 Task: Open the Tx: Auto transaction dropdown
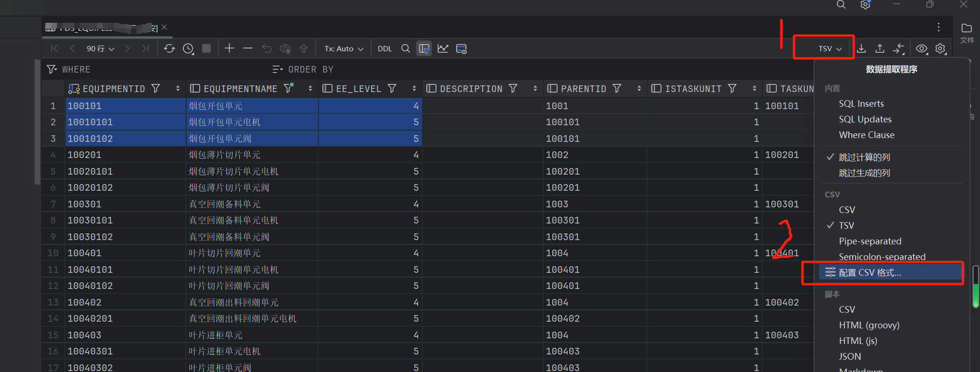[x=344, y=48]
